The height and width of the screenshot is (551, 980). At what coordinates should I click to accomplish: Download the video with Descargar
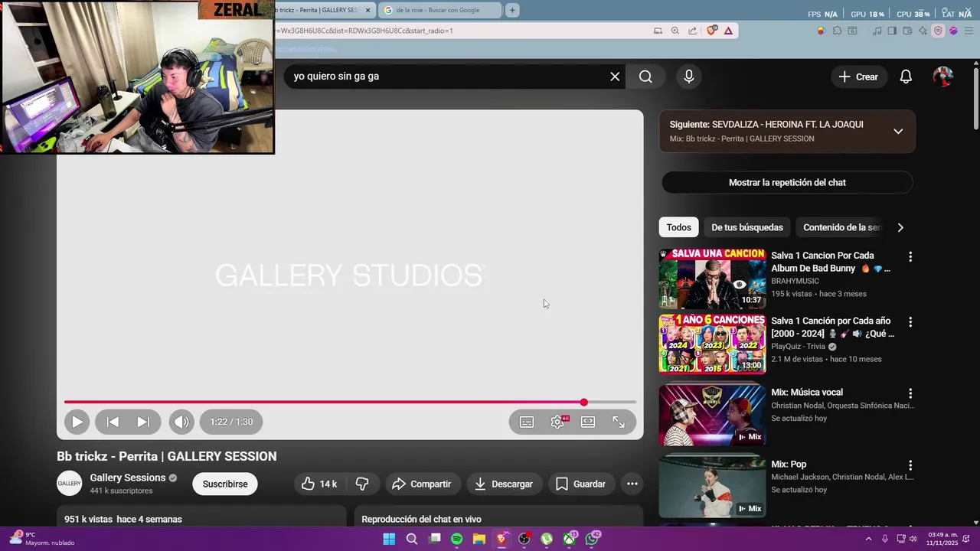(504, 484)
